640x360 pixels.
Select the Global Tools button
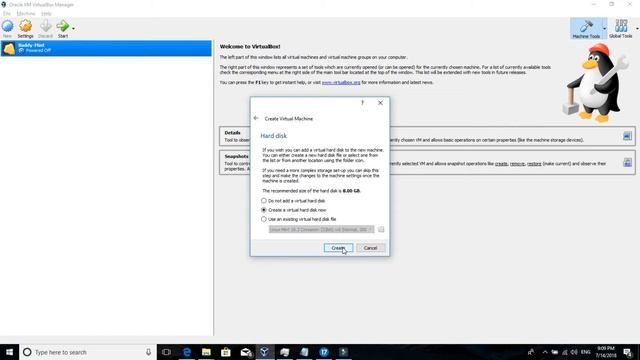(621, 29)
